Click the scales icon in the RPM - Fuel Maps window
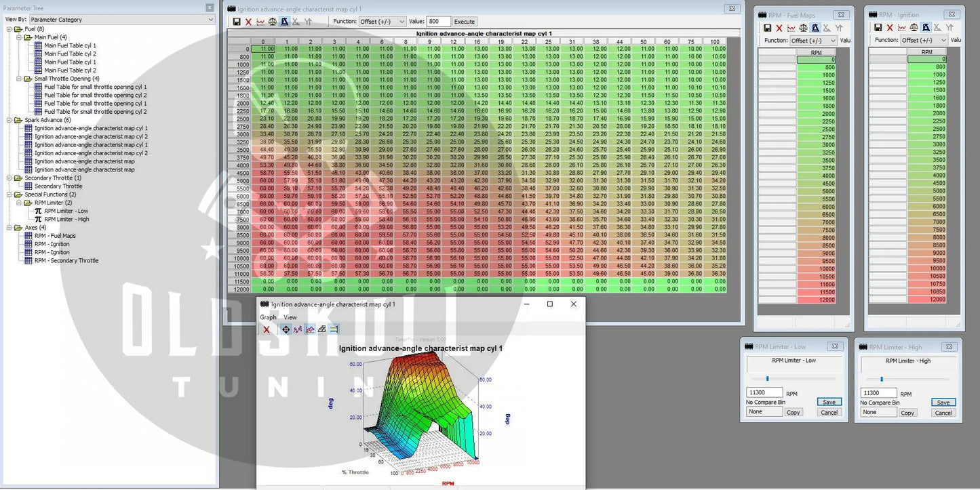The height and width of the screenshot is (490, 980). point(804,28)
